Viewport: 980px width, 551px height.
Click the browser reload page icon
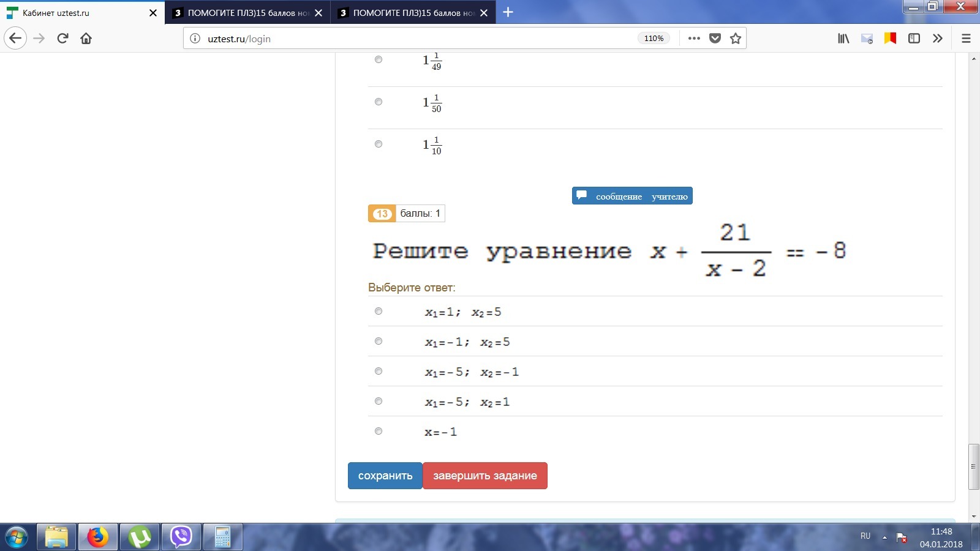click(x=62, y=39)
